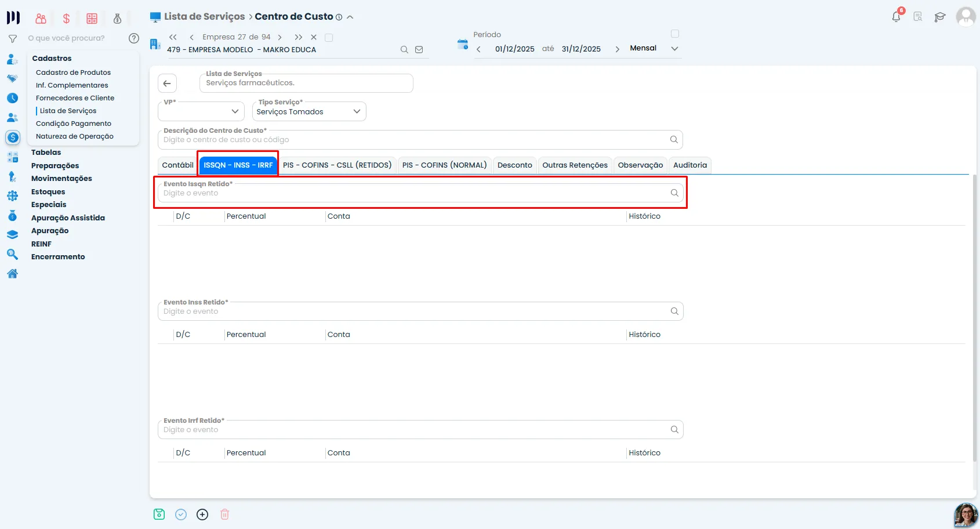Open the notifications bell icon
The height and width of the screenshot is (529, 980).
tap(896, 17)
